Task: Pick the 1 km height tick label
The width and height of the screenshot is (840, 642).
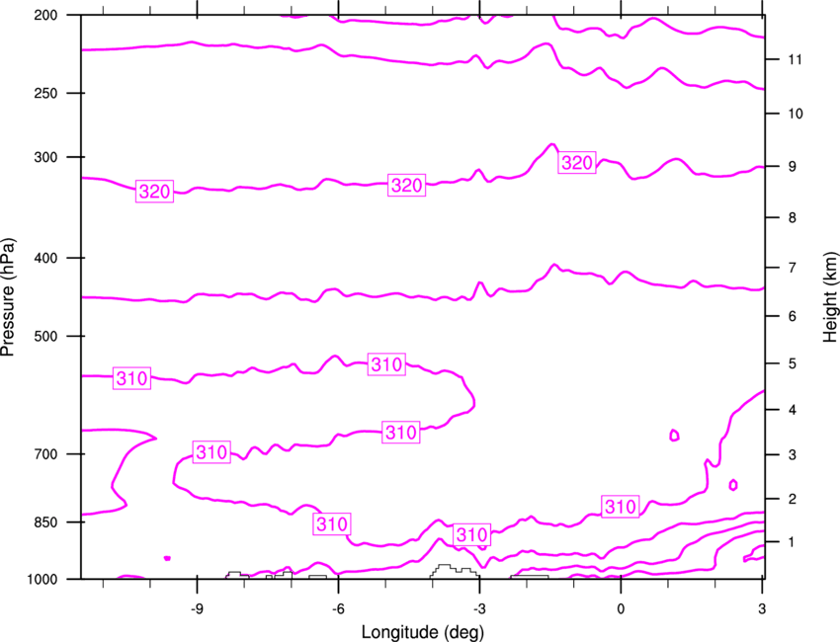Action: [793, 542]
